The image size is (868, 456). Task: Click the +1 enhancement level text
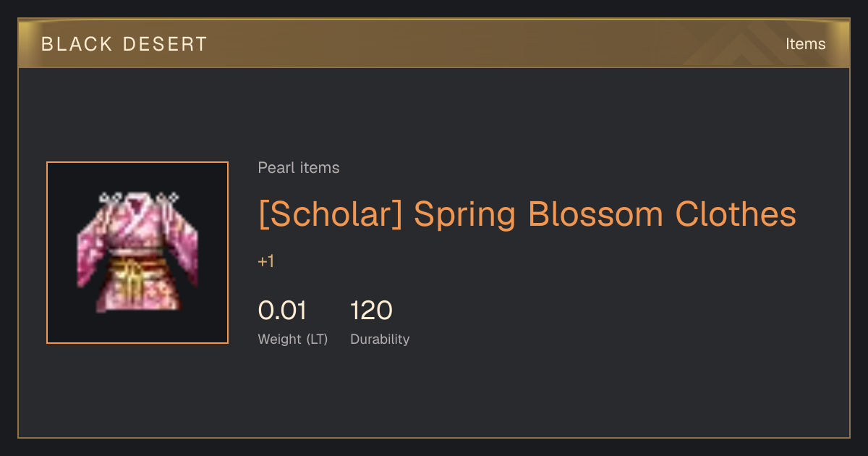[x=266, y=261]
